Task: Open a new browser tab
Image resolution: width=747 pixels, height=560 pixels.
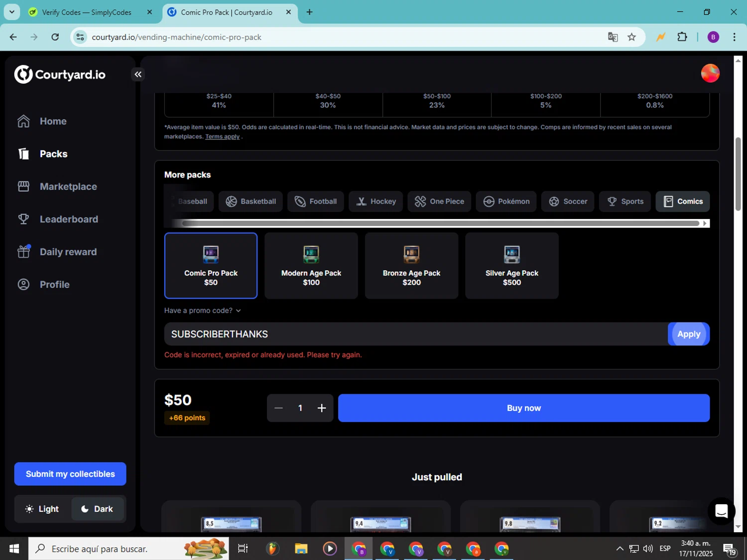Action: click(309, 12)
